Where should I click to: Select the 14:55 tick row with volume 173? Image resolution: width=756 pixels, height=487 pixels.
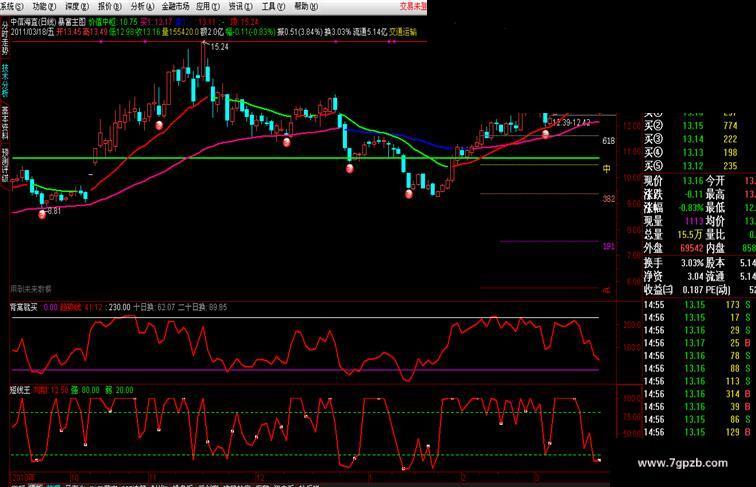(697, 305)
